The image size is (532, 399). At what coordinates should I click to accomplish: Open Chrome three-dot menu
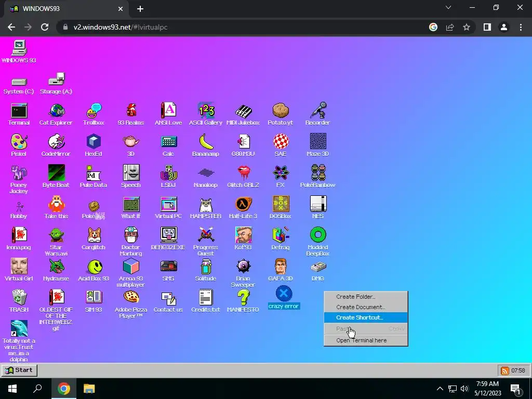[521, 27]
